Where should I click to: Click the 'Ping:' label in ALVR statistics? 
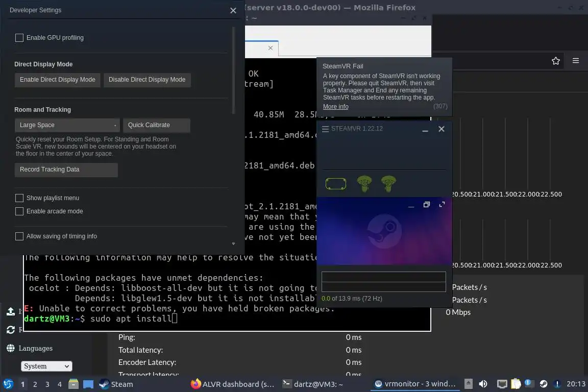127,337
